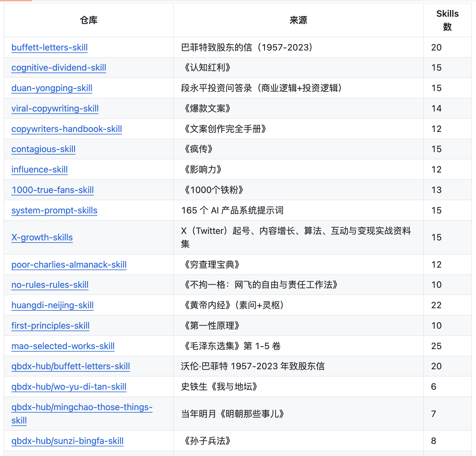Select the source text 《毛泽东选集》第 1-5 卷

232,346
